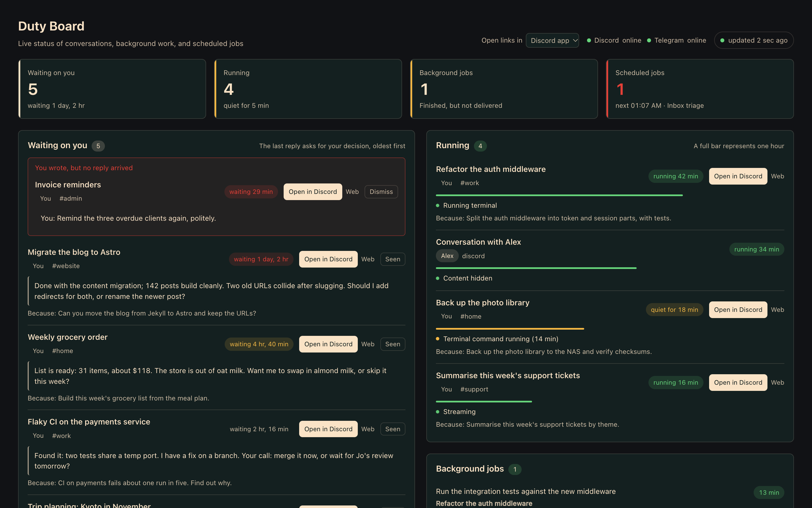
Task: Click the #website channel tag
Action: 66,266
